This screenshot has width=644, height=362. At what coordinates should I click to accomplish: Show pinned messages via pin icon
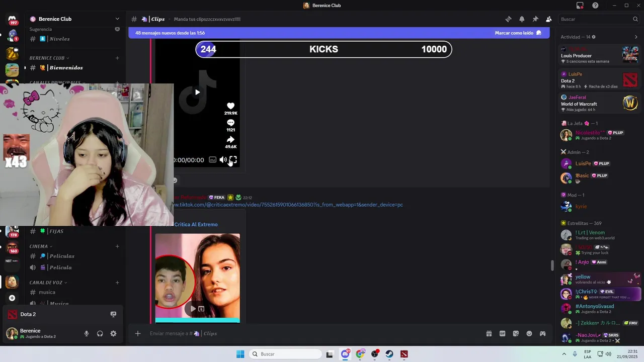pyautogui.click(x=535, y=19)
